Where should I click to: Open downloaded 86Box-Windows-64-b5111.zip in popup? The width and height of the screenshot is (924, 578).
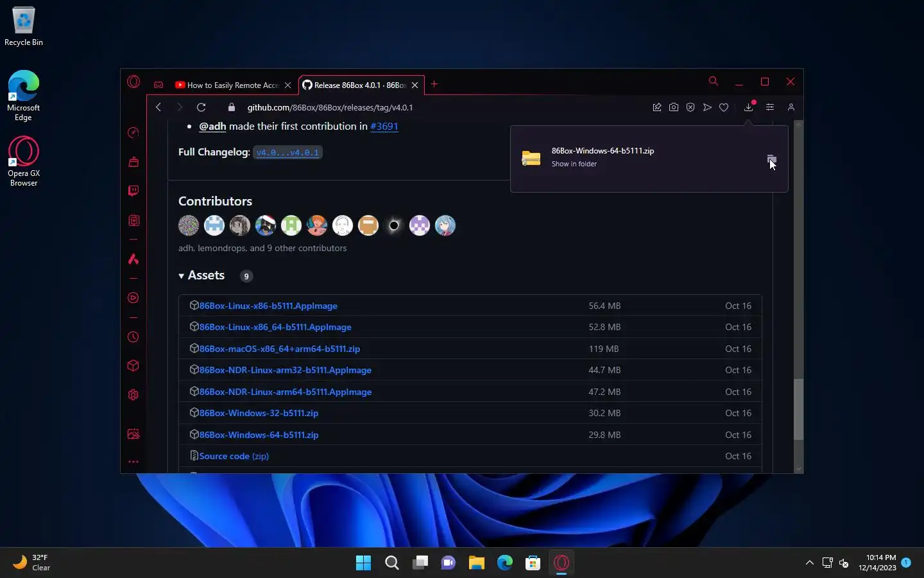click(603, 151)
